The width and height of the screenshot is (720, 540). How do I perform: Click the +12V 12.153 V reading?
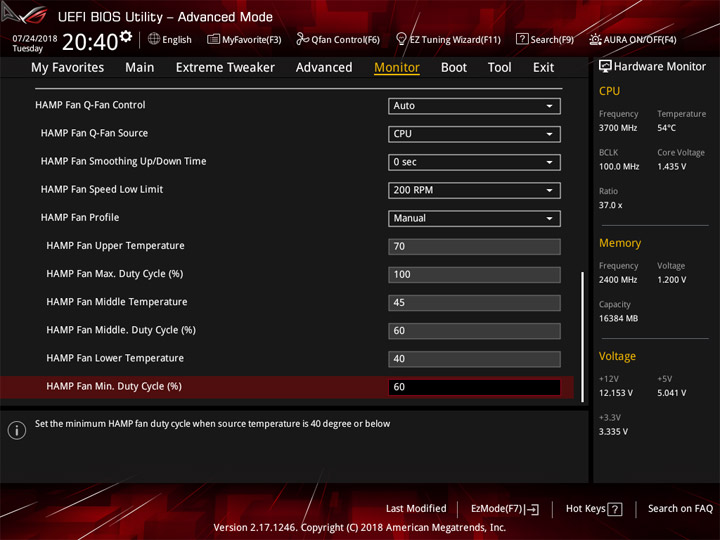click(x=615, y=394)
